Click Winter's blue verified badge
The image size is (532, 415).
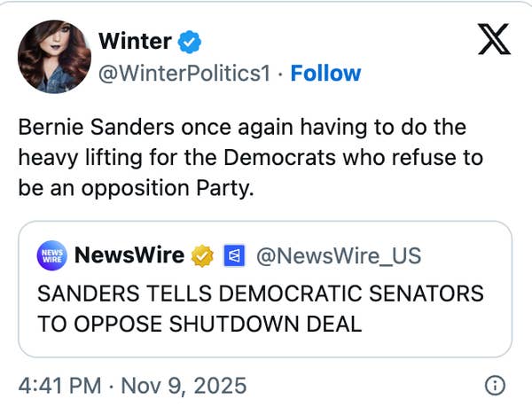191,41
